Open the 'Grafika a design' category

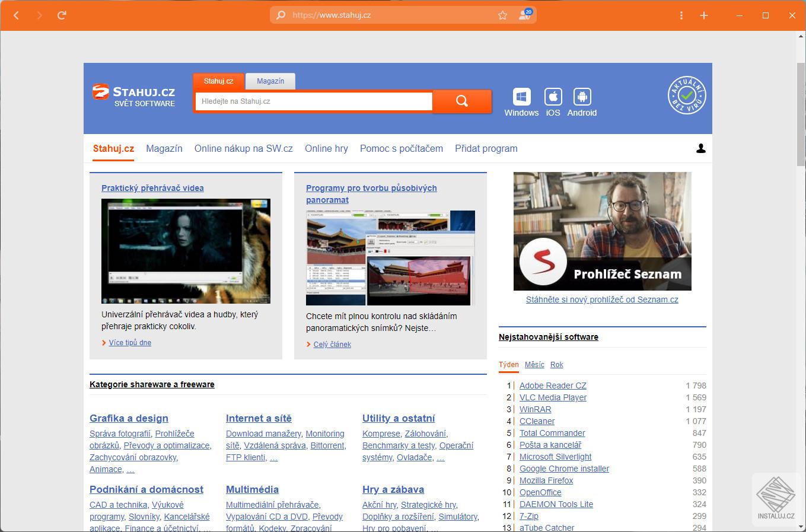coord(129,418)
